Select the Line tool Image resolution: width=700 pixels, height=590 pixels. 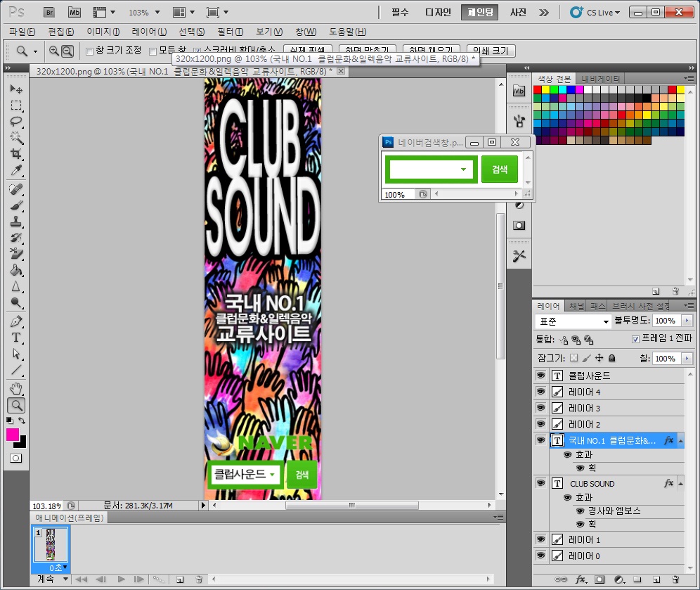coord(16,370)
